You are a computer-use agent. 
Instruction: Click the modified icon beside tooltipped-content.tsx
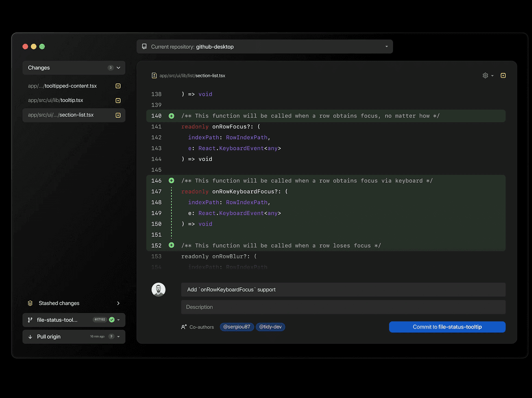tap(118, 86)
